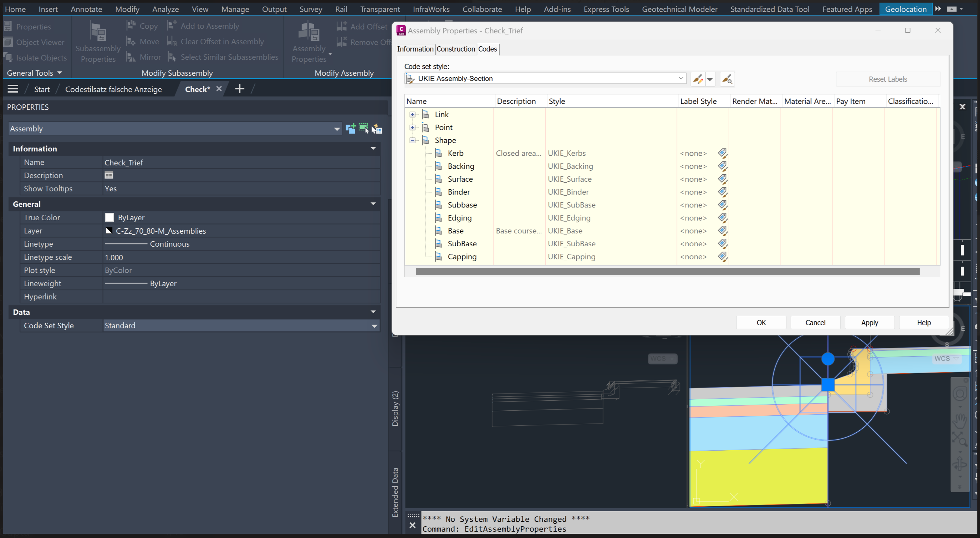Click the Select Objects icon in Properties
Viewport: 980px width, 538px height.
pos(364,129)
